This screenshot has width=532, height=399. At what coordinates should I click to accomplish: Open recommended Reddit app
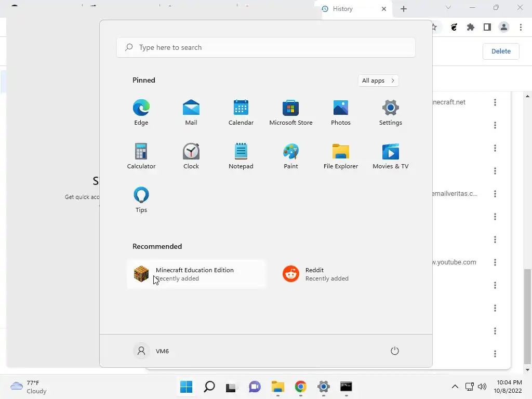click(345, 274)
